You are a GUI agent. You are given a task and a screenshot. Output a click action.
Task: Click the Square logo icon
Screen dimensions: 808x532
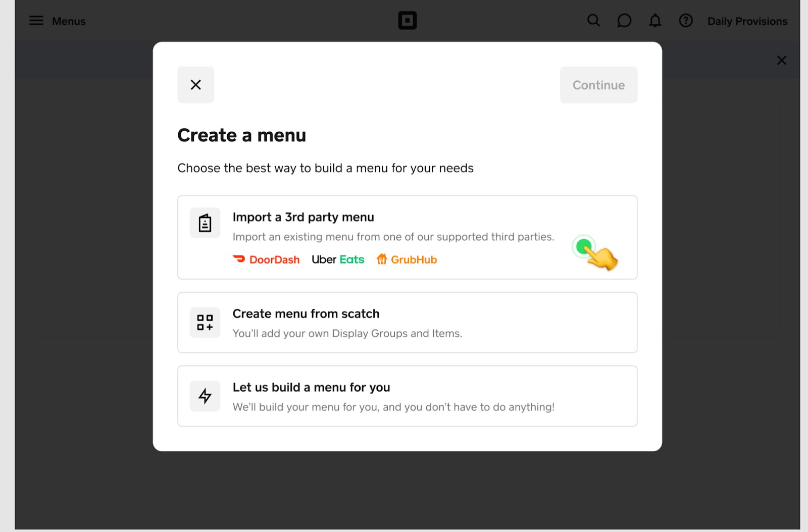tap(407, 21)
